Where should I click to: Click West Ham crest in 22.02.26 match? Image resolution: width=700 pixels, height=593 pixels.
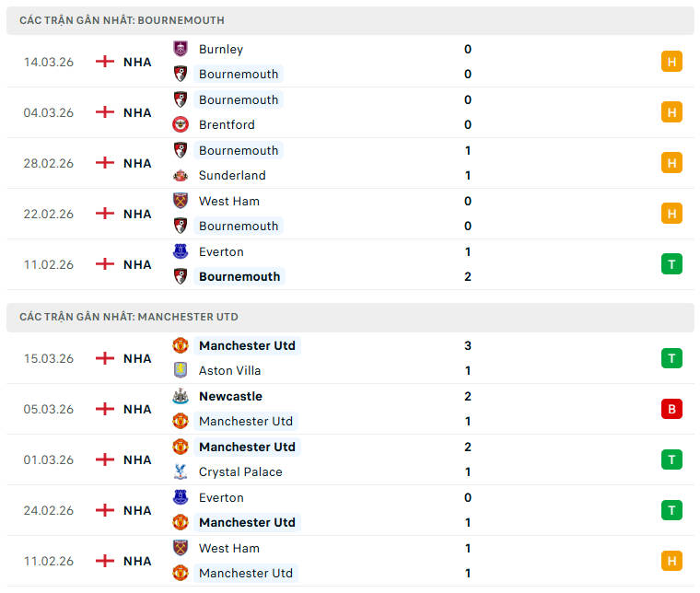click(x=181, y=201)
